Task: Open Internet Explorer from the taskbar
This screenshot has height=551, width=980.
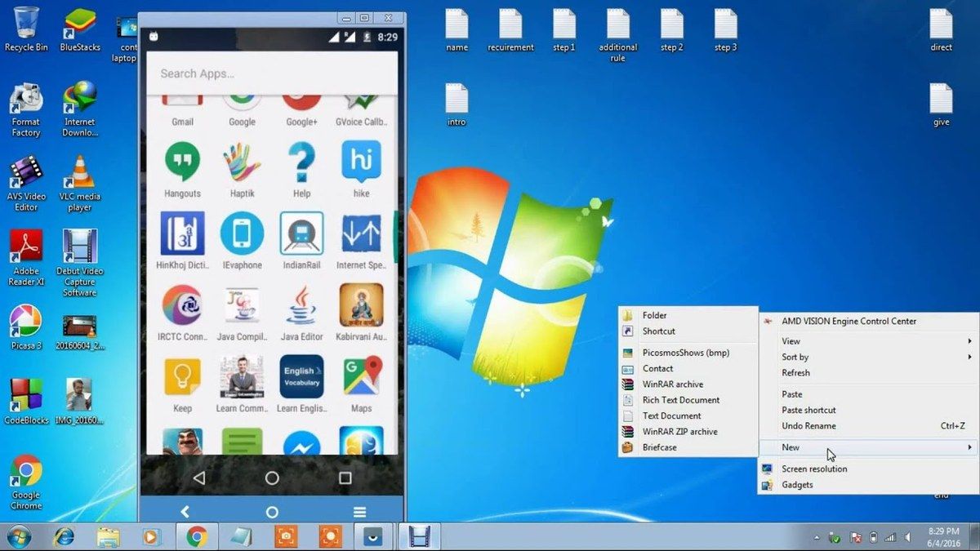Action: [x=64, y=536]
